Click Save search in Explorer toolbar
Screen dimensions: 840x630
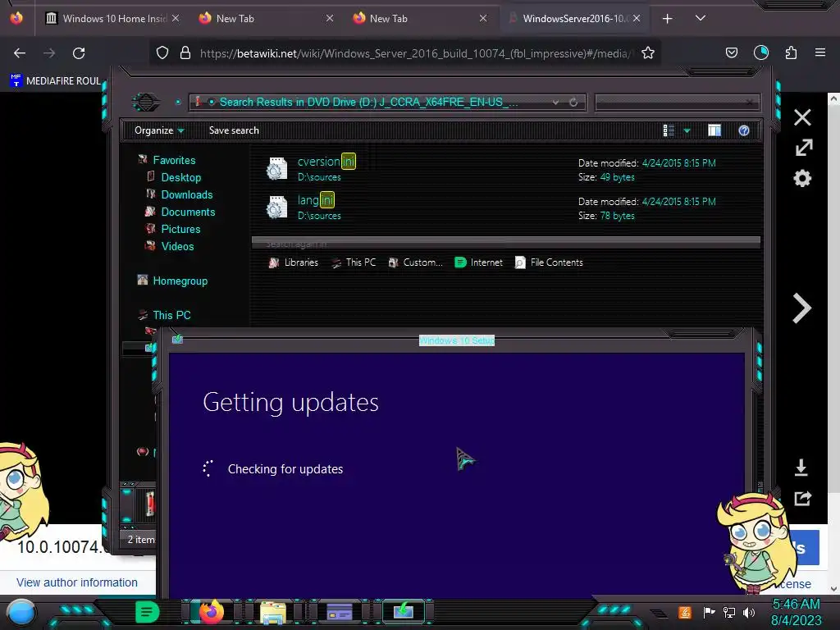pos(234,130)
